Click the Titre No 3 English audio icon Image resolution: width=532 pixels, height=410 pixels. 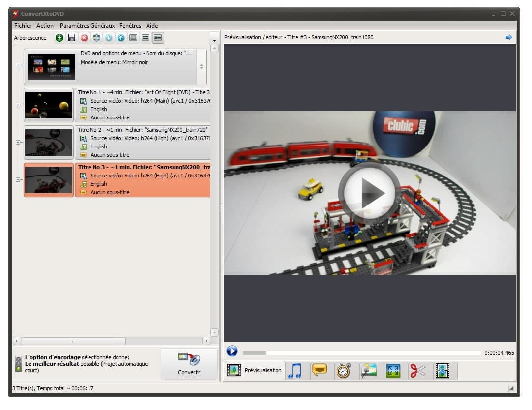tap(83, 184)
